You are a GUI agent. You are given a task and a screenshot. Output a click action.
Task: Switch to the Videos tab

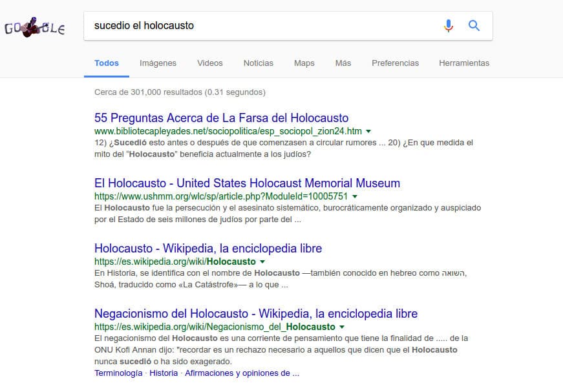[209, 63]
